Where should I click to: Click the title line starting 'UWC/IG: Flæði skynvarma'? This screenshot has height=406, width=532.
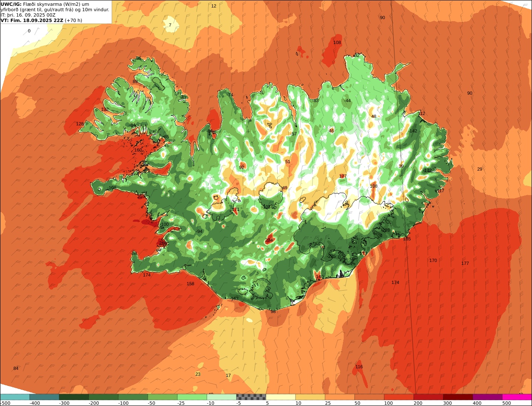[45, 4]
